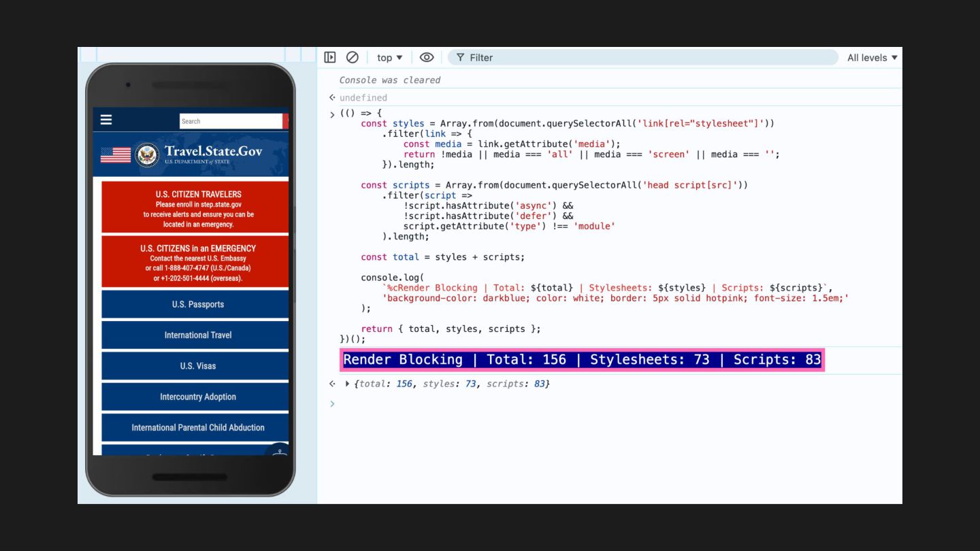Open International Parental Child Abduction button

pyautogui.click(x=195, y=427)
